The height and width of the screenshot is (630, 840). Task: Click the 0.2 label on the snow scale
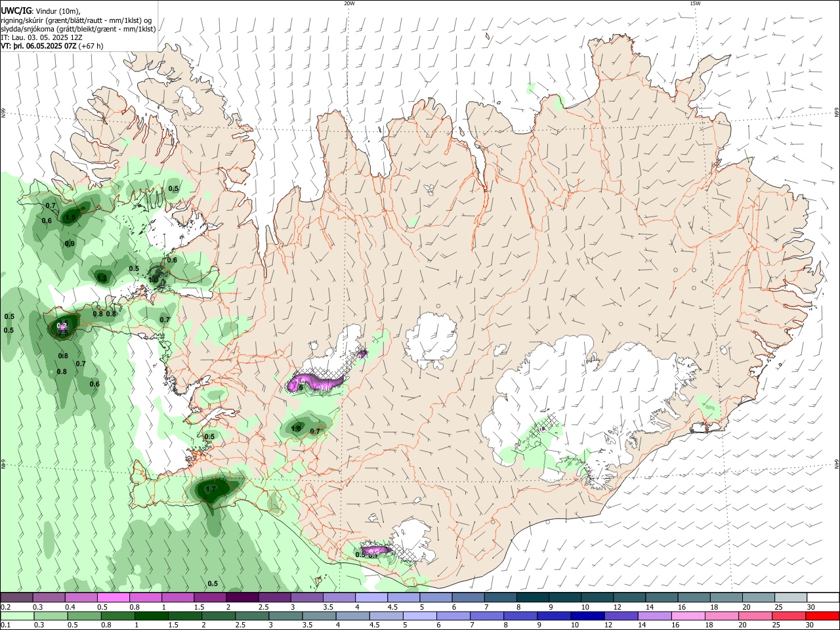[5, 608]
